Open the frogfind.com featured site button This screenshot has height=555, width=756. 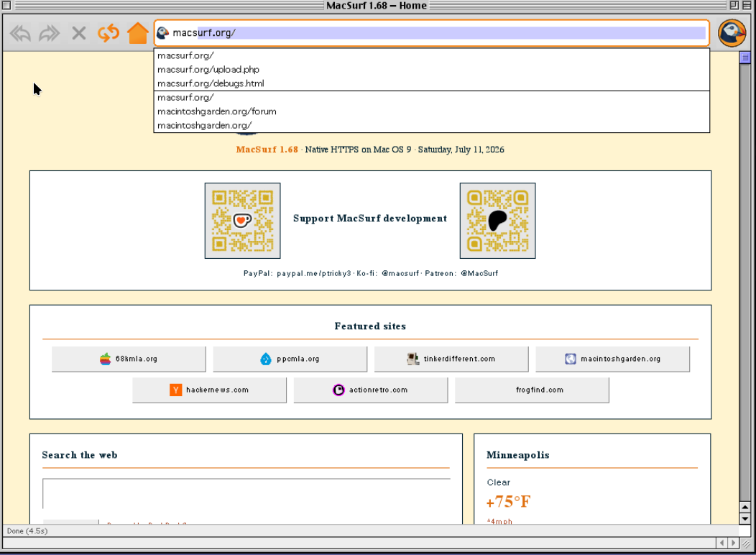coord(532,390)
